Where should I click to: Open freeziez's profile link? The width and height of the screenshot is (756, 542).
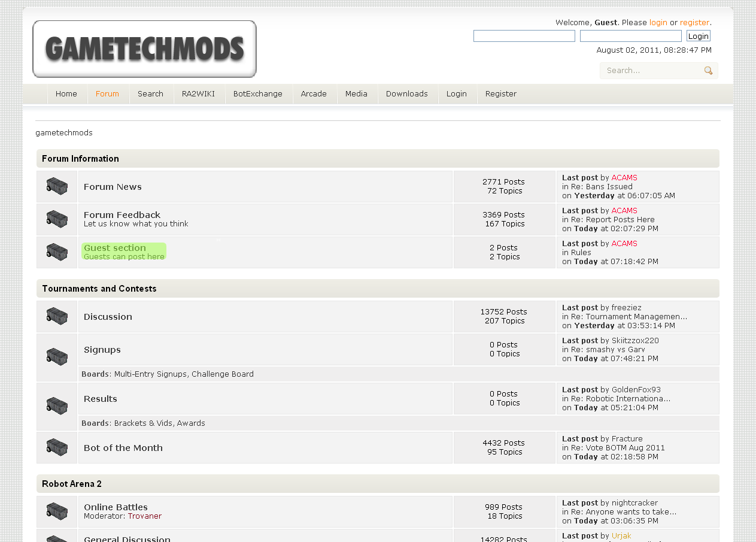pyautogui.click(x=627, y=308)
